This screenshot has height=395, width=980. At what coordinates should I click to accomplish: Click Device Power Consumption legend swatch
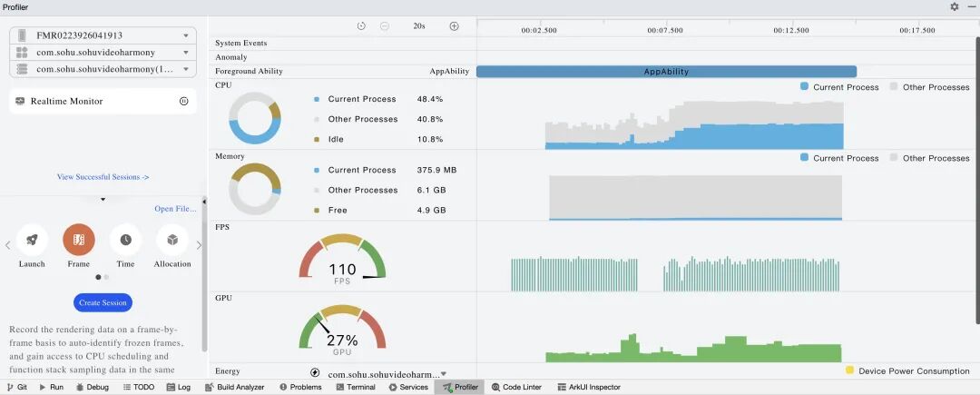(x=849, y=370)
